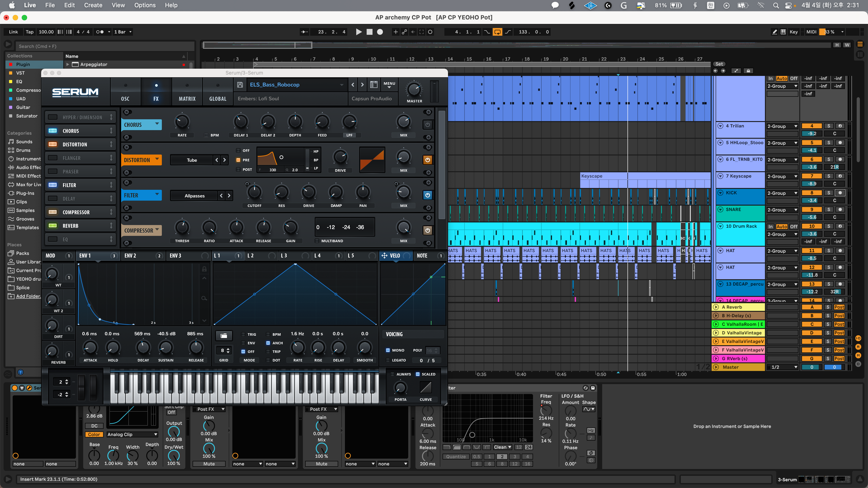Enable the LEGATO checkbox

(x=388, y=360)
